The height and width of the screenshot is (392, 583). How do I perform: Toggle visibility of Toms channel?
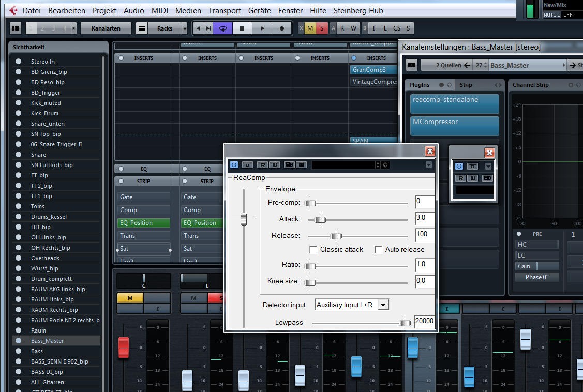coord(18,206)
